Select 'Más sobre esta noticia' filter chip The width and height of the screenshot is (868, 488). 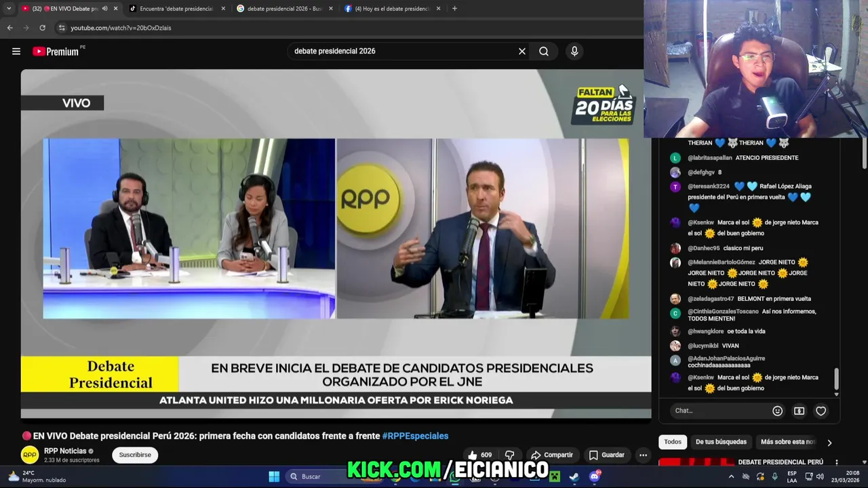click(x=787, y=442)
